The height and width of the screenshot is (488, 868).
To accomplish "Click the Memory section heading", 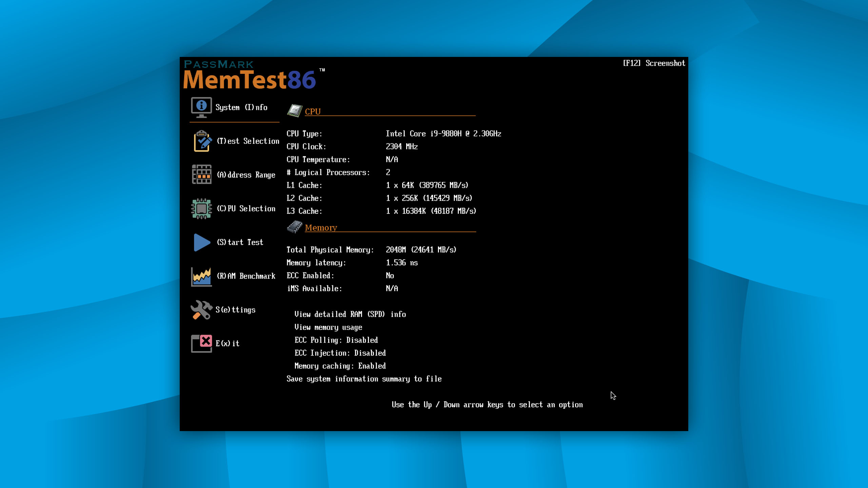I will pos(321,228).
